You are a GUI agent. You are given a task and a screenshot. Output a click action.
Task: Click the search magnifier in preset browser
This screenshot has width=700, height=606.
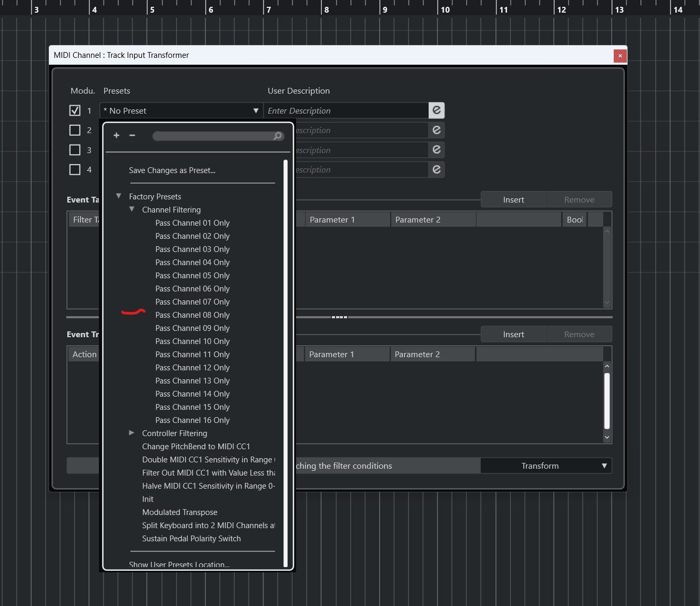(x=278, y=136)
